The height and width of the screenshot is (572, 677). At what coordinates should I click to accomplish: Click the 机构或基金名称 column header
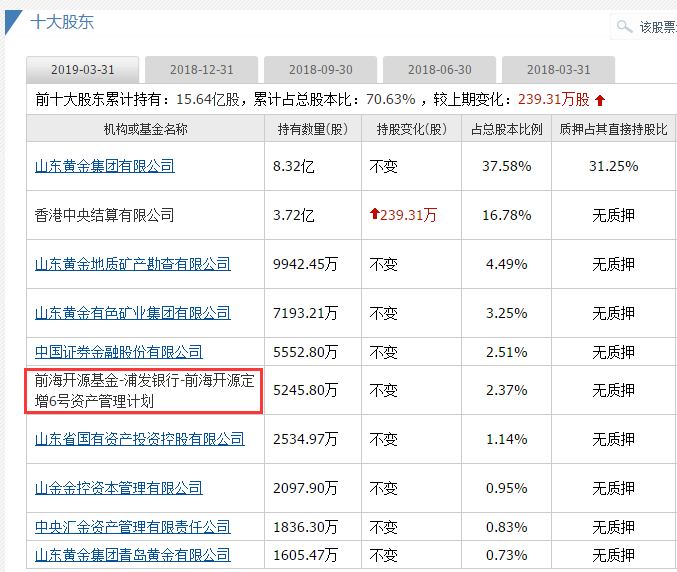click(x=146, y=129)
